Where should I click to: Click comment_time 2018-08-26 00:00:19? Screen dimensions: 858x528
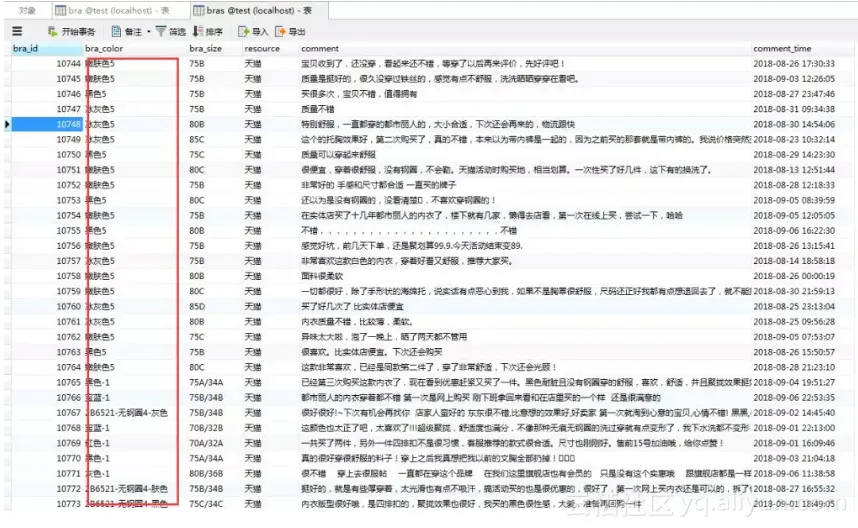pos(794,276)
